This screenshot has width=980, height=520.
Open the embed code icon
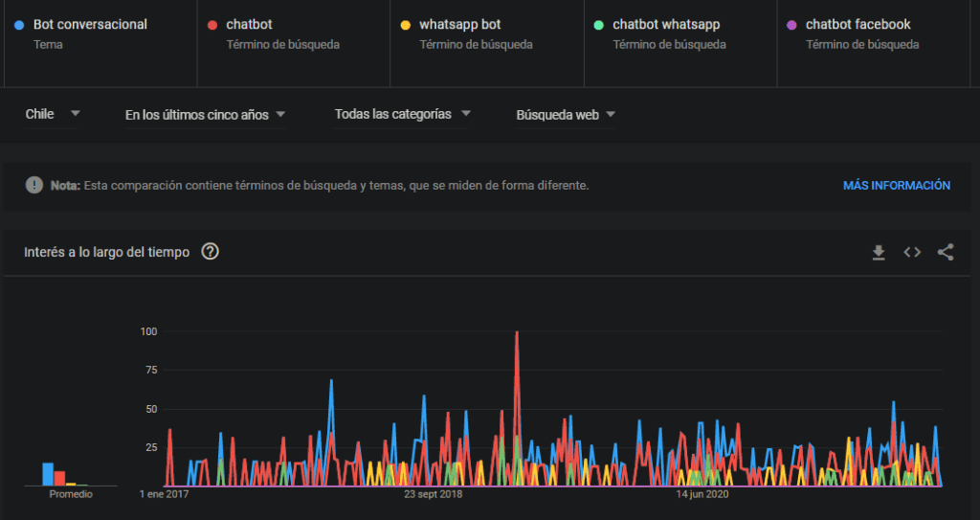(x=912, y=252)
